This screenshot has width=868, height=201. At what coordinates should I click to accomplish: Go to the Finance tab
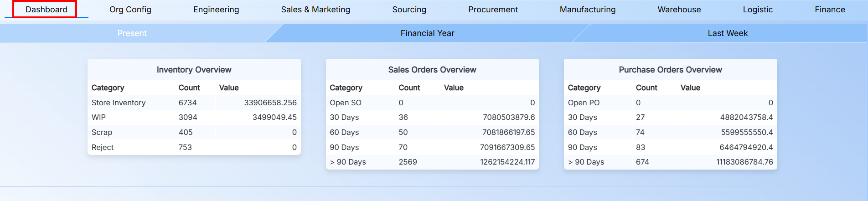click(x=830, y=10)
